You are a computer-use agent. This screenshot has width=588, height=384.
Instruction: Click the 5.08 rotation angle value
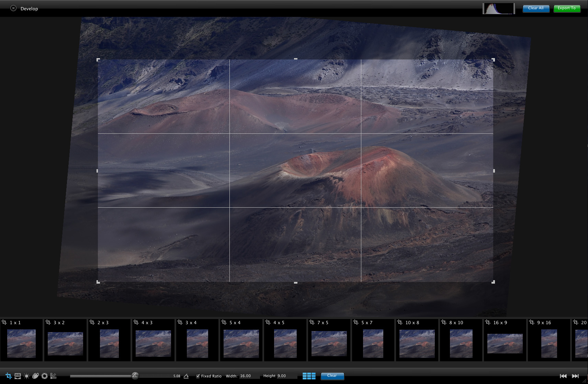click(x=177, y=376)
